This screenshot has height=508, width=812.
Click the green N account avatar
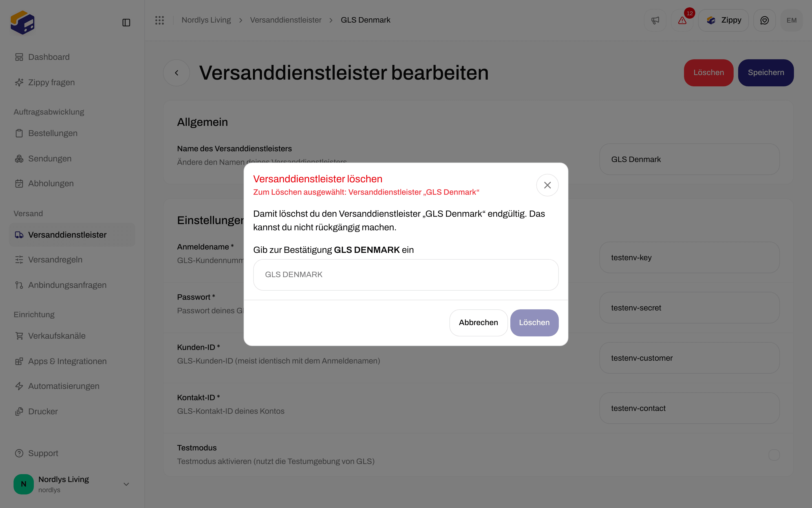[x=23, y=484]
